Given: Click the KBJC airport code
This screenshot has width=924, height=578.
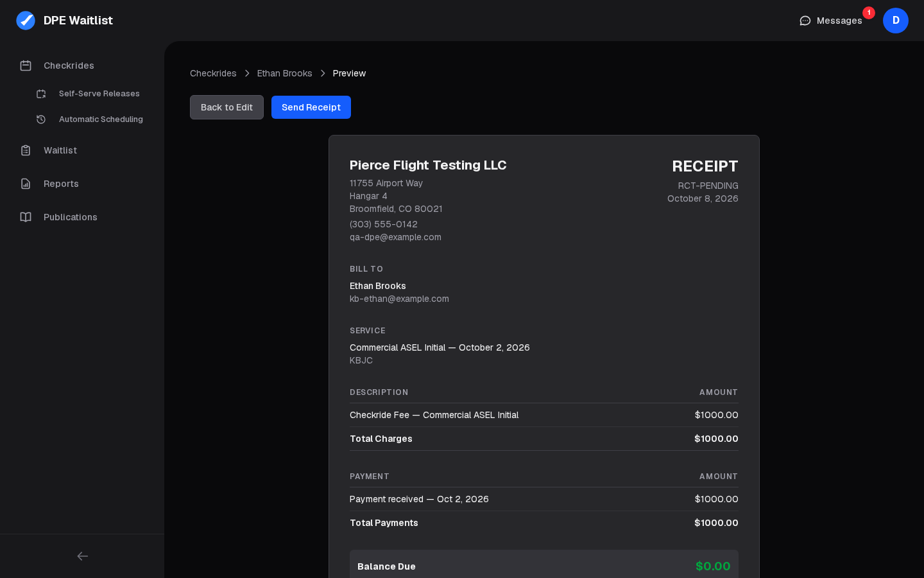Looking at the screenshot, I should [x=361, y=360].
